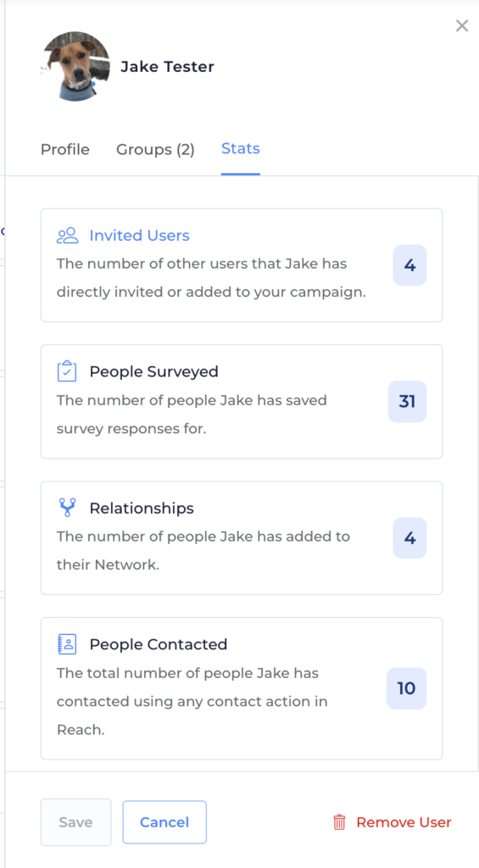Close the Jake Tester user panel
The width and height of the screenshot is (479, 868).
462,25
